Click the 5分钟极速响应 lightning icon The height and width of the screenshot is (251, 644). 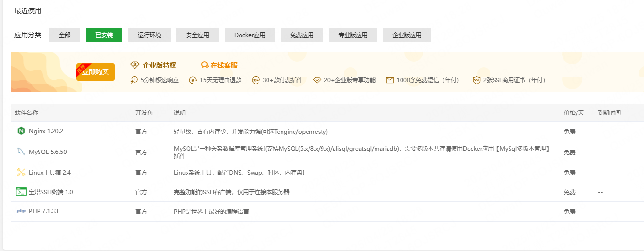[x=134, y=80]
